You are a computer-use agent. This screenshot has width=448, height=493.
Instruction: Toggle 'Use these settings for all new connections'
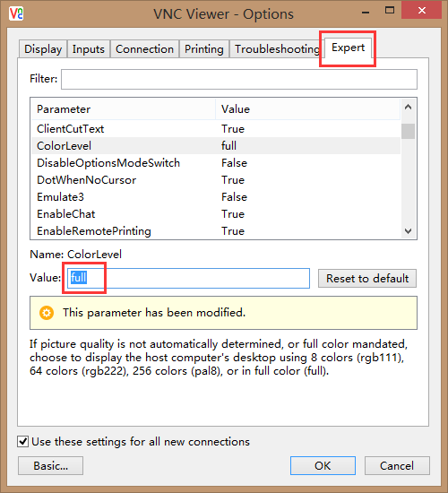point(22,441)
